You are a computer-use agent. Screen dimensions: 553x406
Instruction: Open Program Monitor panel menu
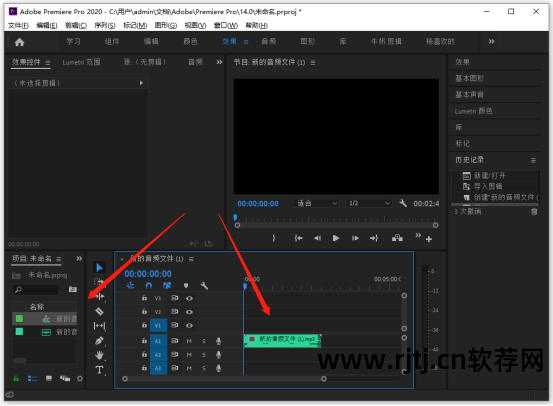(x=313, y=63)
